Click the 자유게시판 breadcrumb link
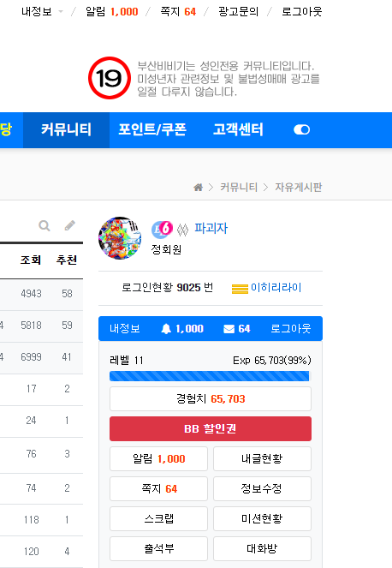392x568 pixels. (298, 188)
